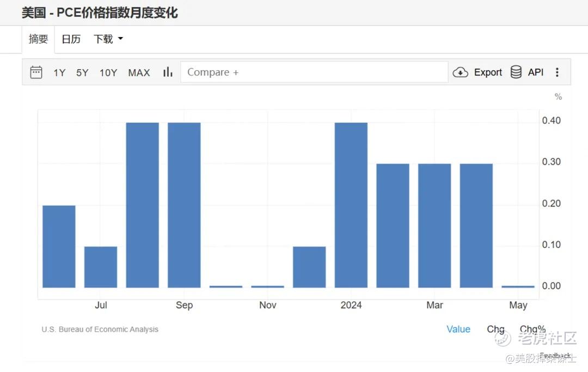Click the tall January 2024 bar
Image resolution: width=588 pixels, height=372 pixels.
(351, 205)
